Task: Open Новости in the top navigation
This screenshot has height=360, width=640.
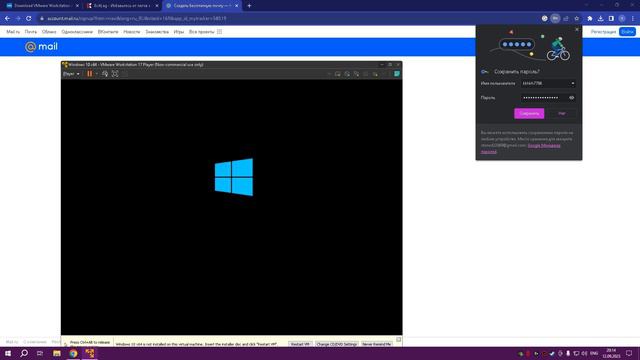Action: (x=131, y=31)
